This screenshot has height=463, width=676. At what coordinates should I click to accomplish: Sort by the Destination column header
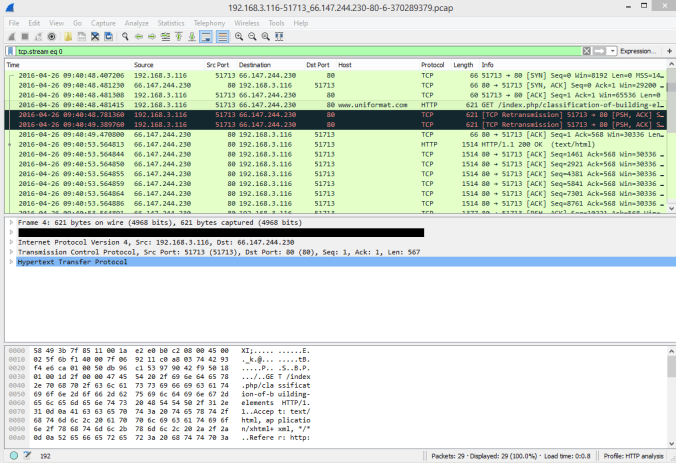pyautogui.click(x=270, y=65)
